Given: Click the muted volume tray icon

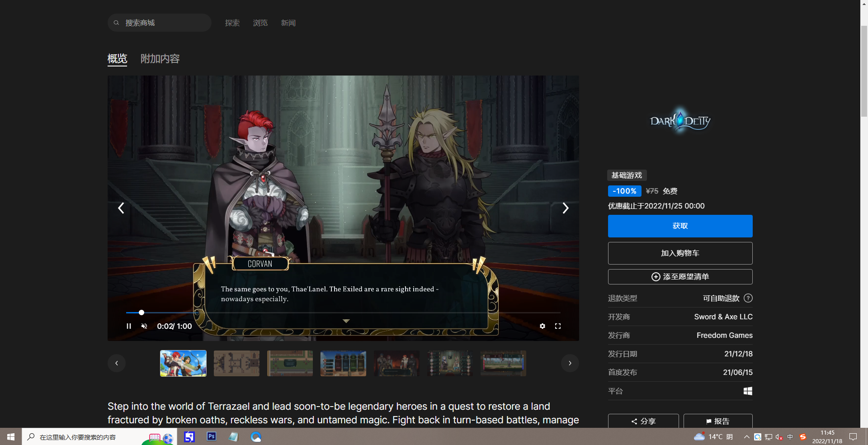Looking at the screenshot, I should [779, 437].
